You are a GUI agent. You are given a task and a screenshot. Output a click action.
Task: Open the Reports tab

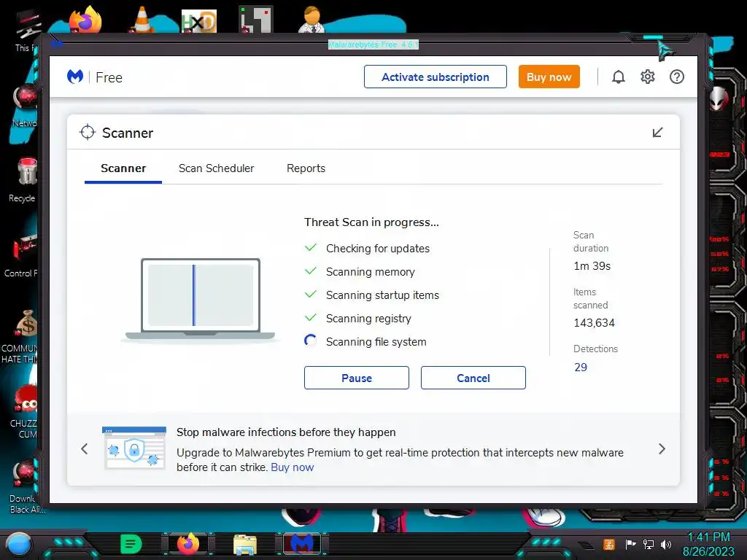point(306,168)
